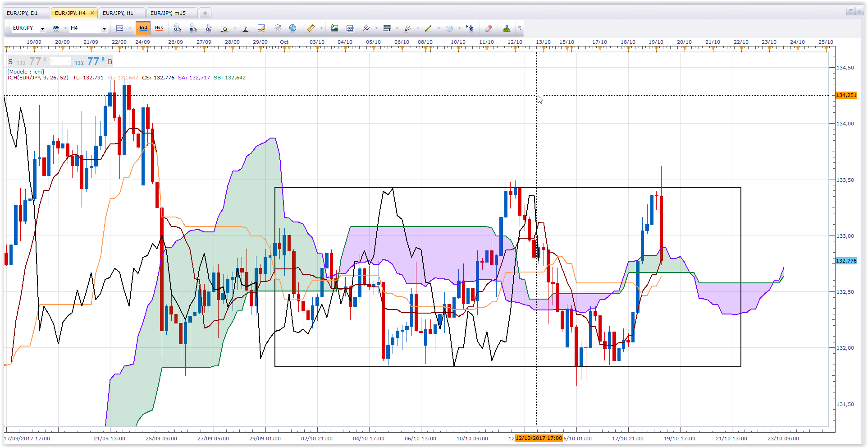
Task: Expand the horizontal lines dropdown arrow
Action: 397,28
